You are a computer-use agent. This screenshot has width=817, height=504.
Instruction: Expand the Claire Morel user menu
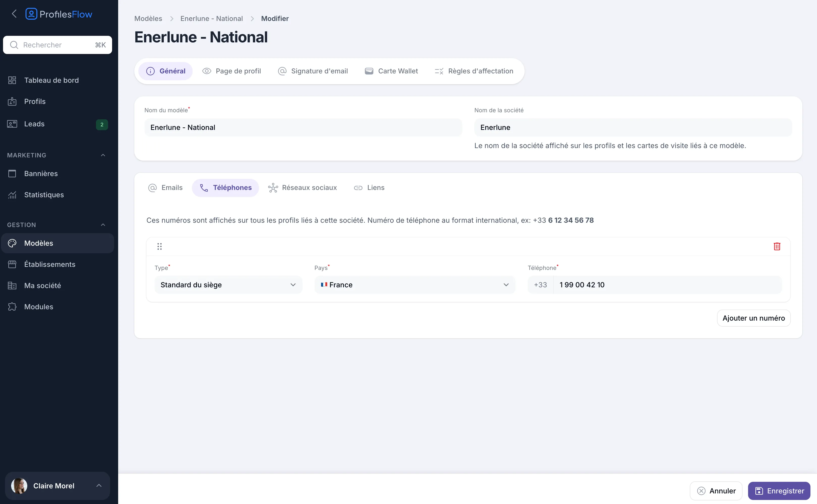[57, 486]
